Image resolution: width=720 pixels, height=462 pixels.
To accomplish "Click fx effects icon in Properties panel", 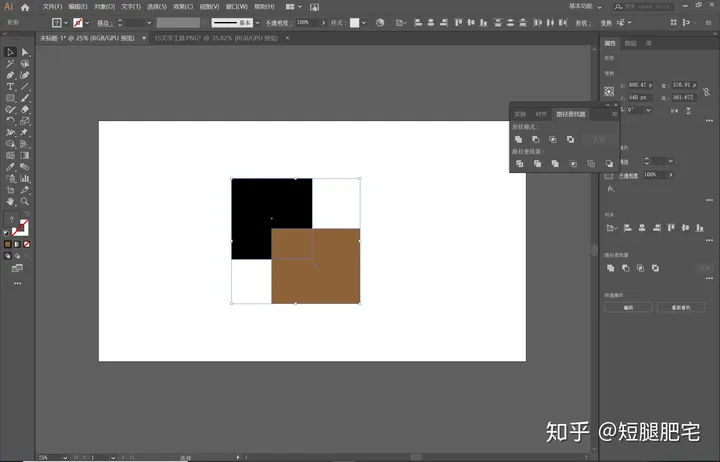I will pyautogui.click(x=611, y=189).
